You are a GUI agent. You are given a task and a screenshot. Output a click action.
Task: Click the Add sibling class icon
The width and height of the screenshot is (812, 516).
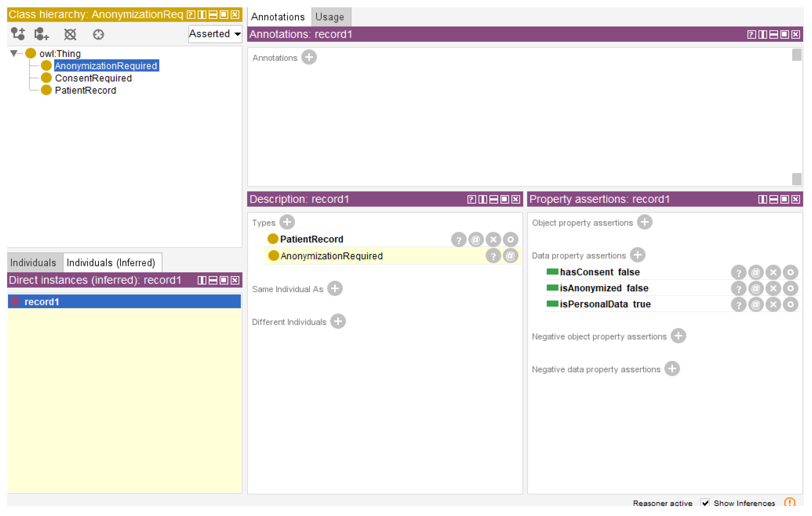pyautogui.click(x=42, y=34)
